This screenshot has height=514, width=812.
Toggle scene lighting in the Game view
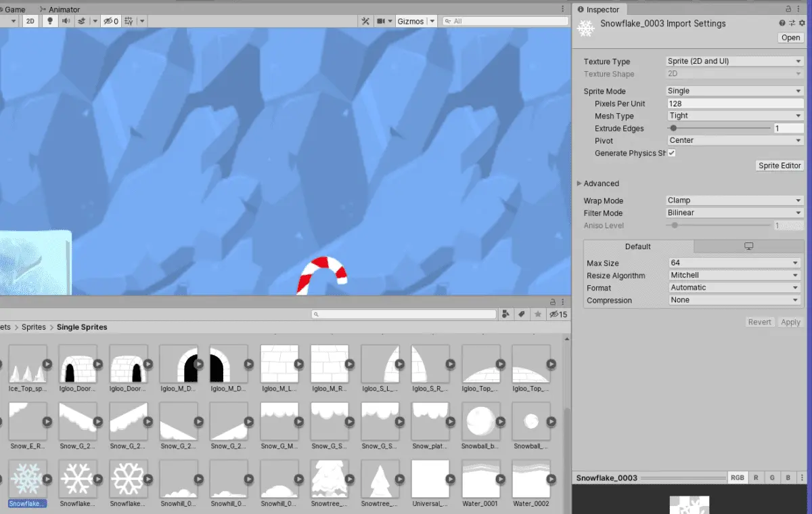tap(50, 20)
